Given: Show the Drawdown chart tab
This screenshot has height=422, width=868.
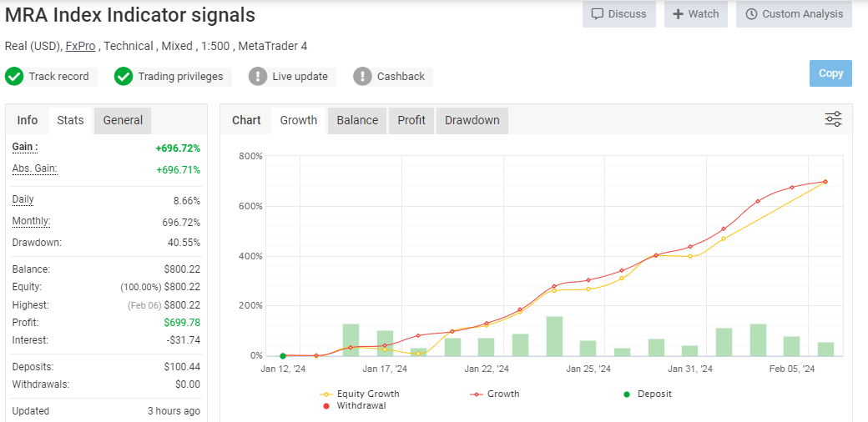Looking at the screenshot, I should [472, 120].
